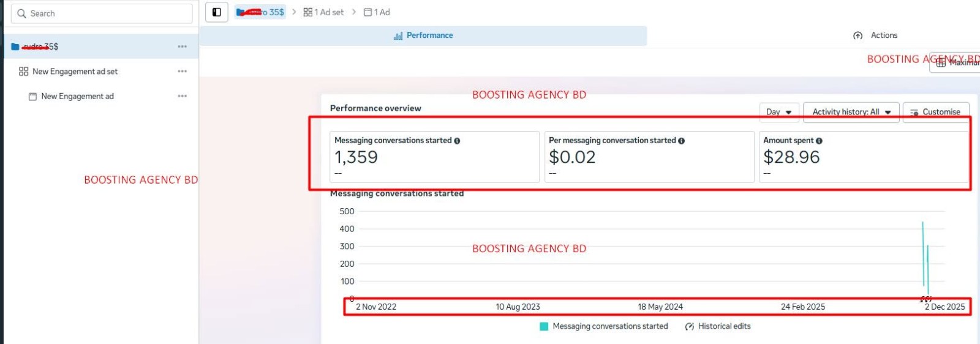Screen dimensions: 980x344
Task: Click the Customise settings icon
Action: coord(914,113)
